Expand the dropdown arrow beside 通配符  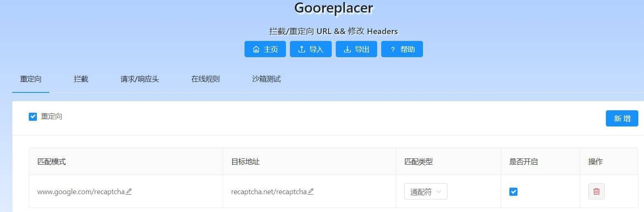438,192
